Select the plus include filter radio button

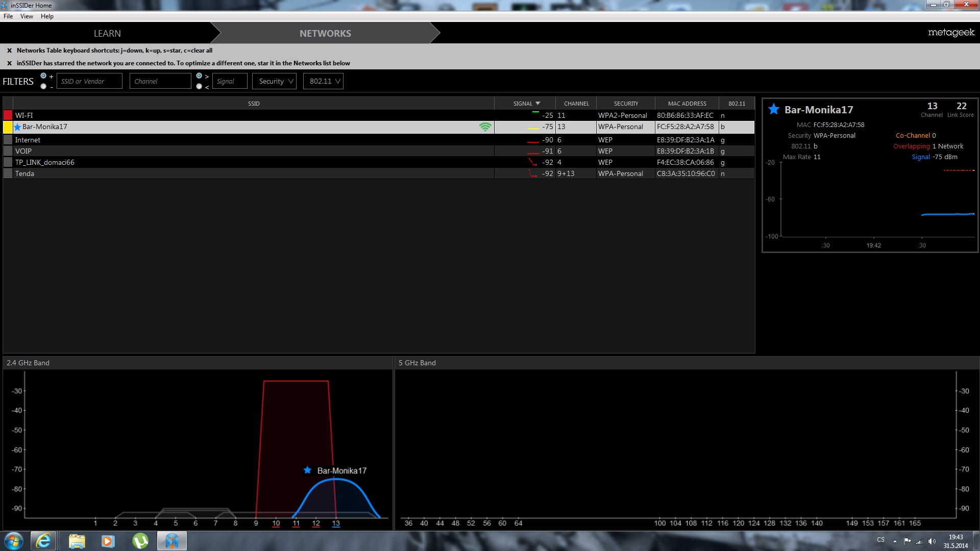point(43,76)
